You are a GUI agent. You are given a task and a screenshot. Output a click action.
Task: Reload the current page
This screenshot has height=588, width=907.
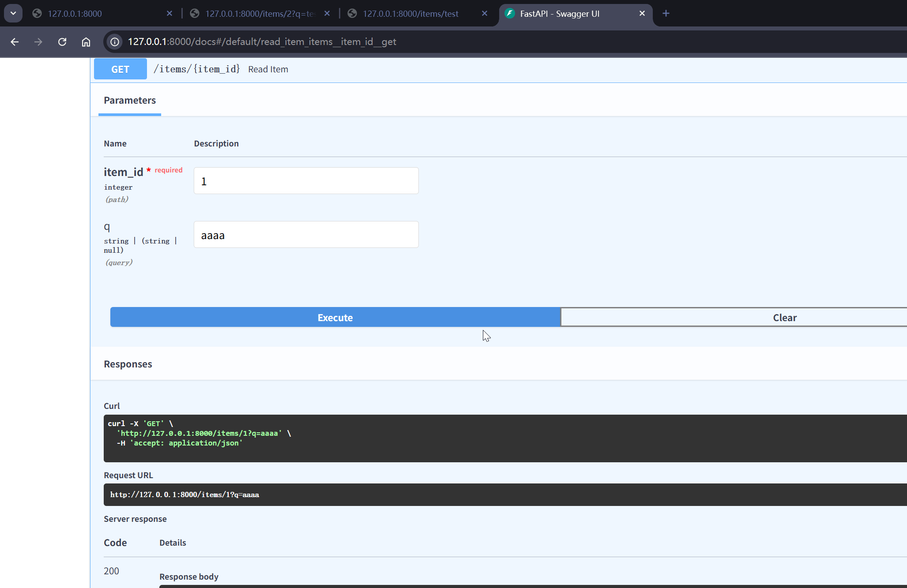tap(62, 42)
